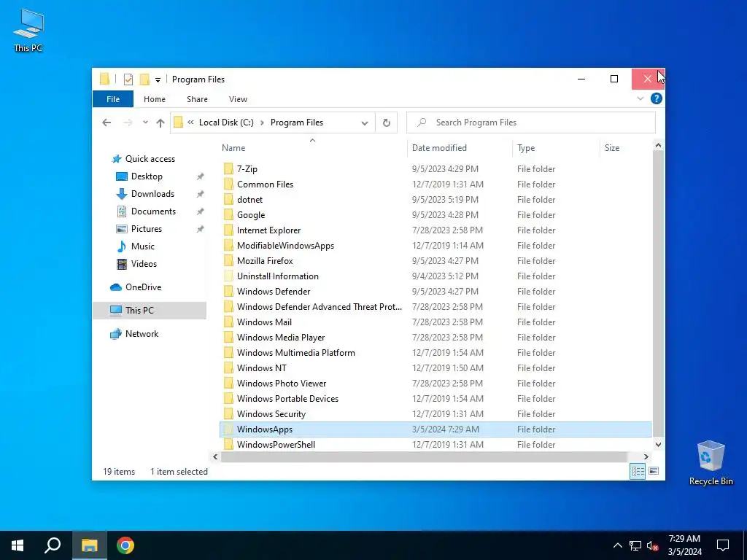Open address bar history dropdown
Screen dimensions: 747x560
click(x=365, y=122)
